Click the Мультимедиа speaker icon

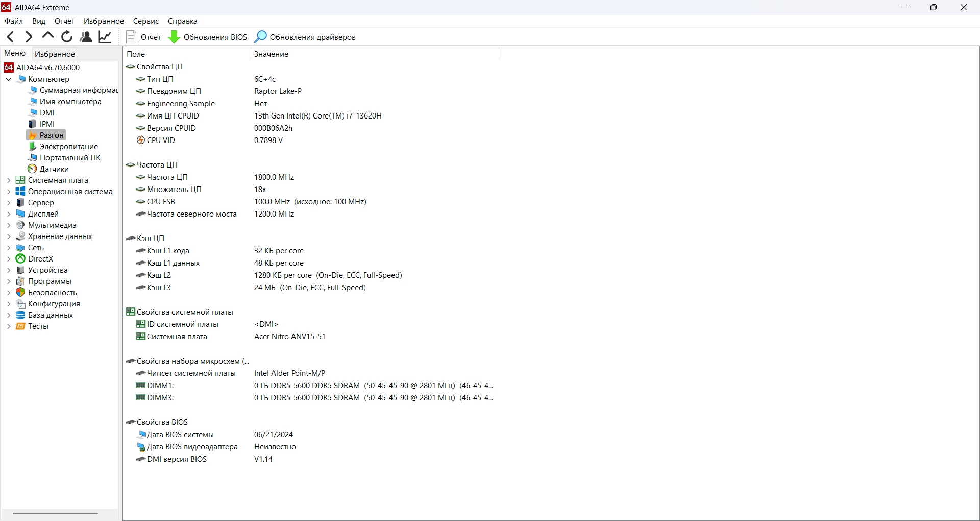tap(20, 225)
